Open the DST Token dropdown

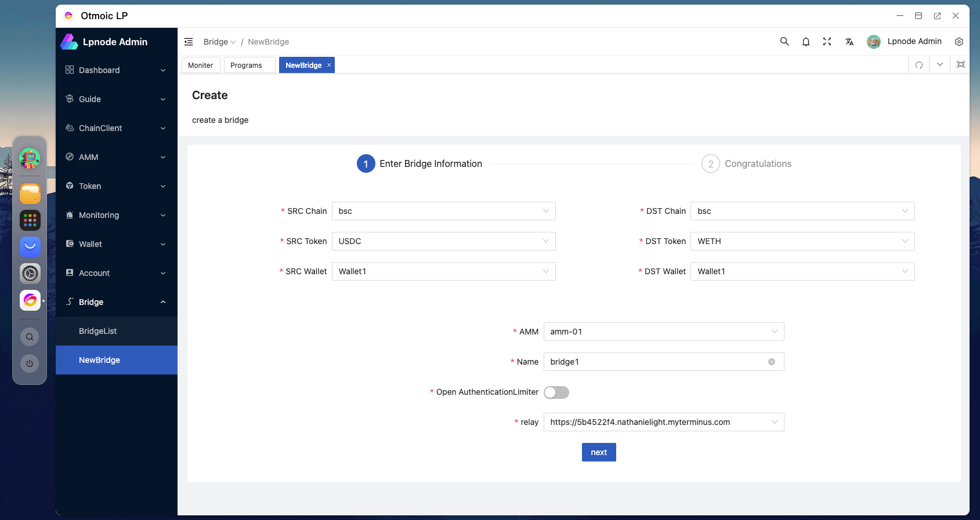(802, 241)
